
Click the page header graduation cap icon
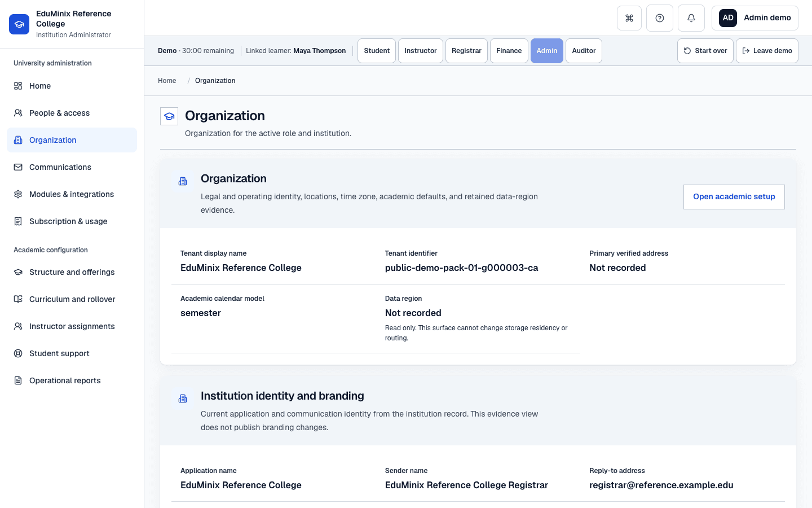169,116
